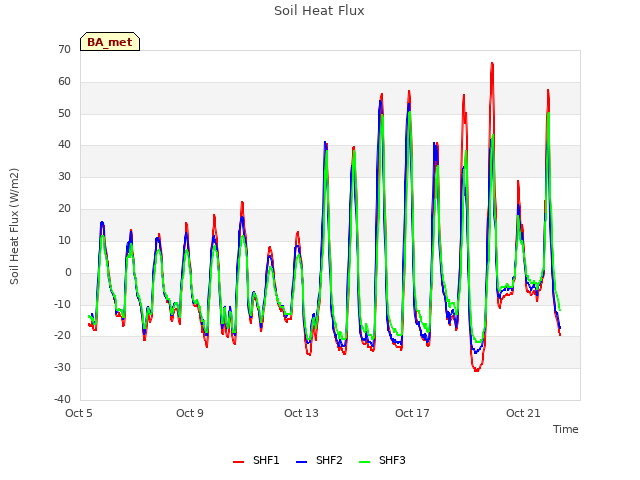The height and width of the screenshot is (480, 640).
Task: Click the y-axis title Soil Heat Flux (W/m2)
Action: [14, 226]
